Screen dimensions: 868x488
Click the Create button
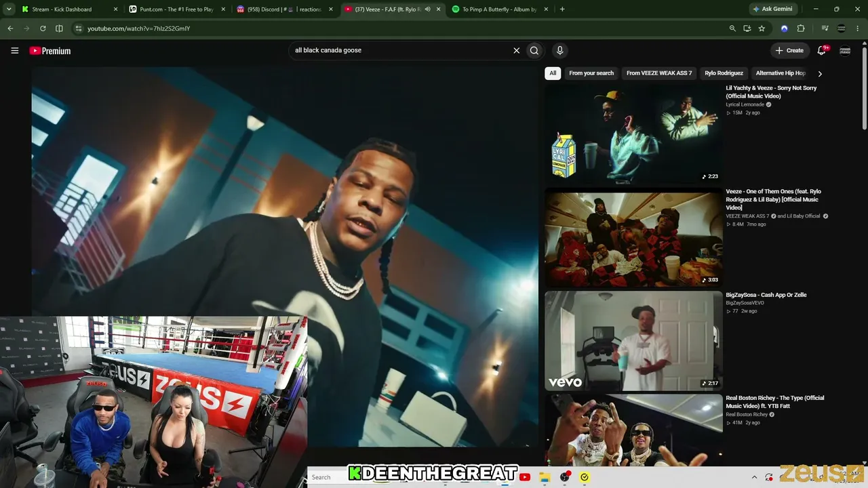click(789, 50)
